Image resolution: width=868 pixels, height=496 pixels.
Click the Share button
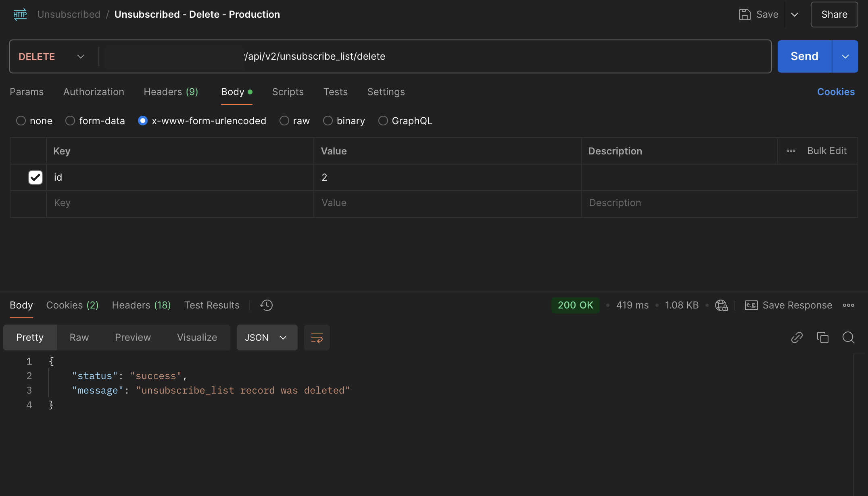[x=834, y=15]
